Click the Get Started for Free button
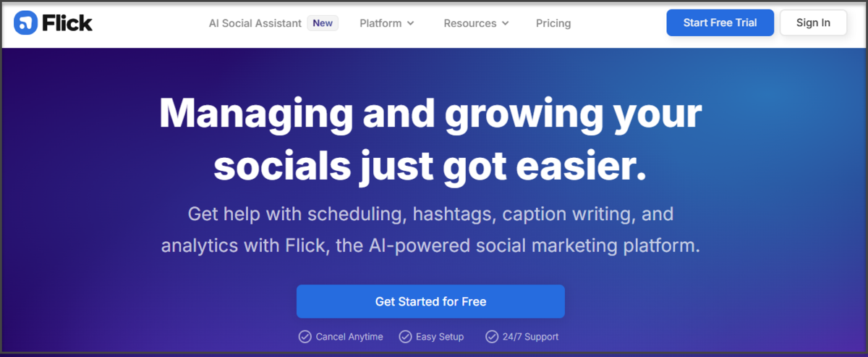Viewport: 868px width, 357px height. coord(430,301)
